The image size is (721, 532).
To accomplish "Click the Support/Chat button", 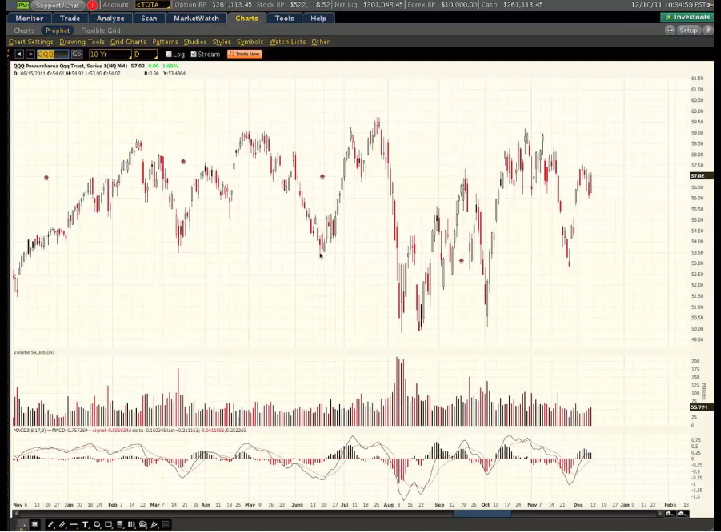I will click(x=58, y=5).
